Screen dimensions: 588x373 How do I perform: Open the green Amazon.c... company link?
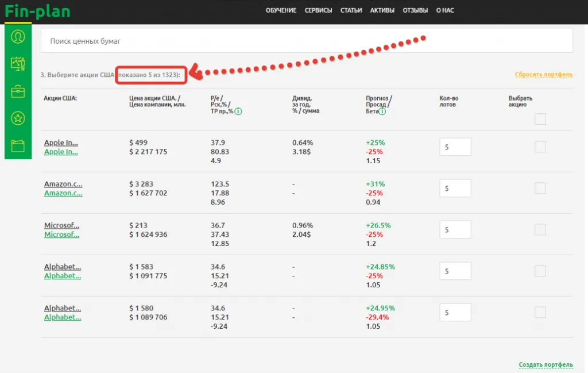point(63,194)
